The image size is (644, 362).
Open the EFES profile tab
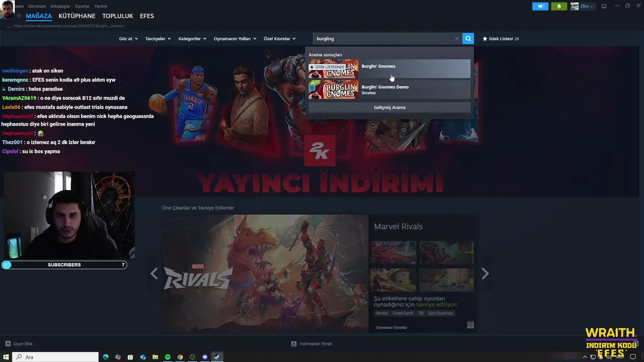[x=147, y=16]
